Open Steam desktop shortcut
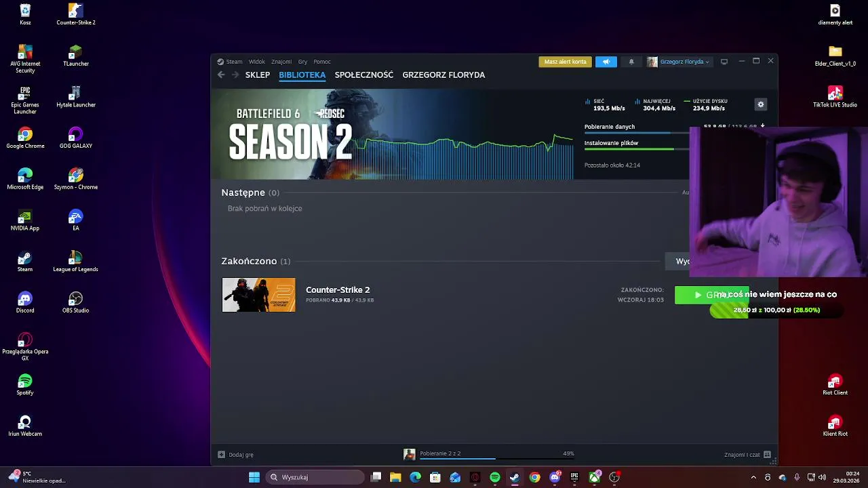Screen dimensions: 868x488 point(25,262)
